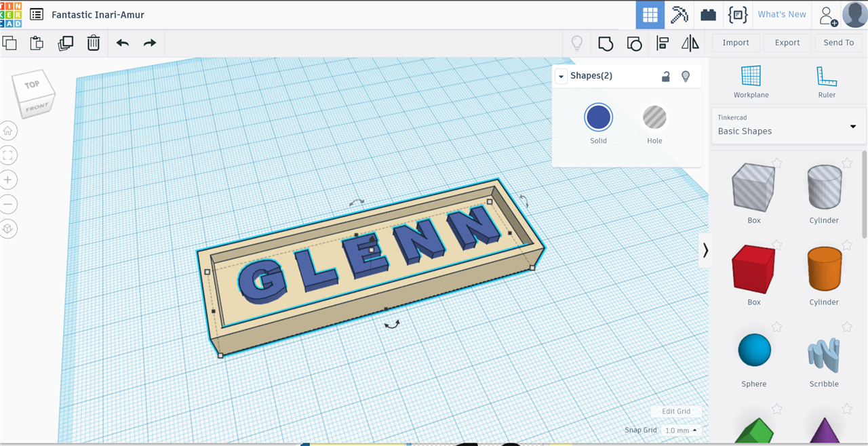The width and height of the screenshot is (868, 446).
Task: Favorite the hole Cylinder shape star
Action: (847, 163)
